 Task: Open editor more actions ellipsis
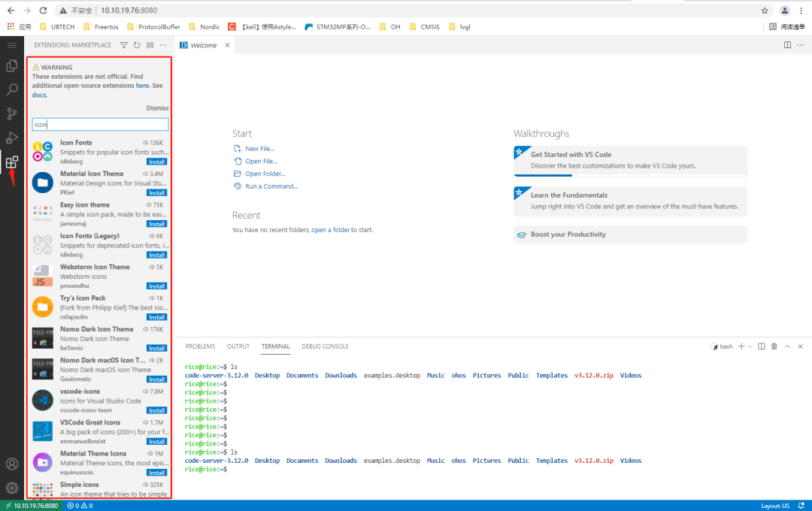[x=801, y=45]
